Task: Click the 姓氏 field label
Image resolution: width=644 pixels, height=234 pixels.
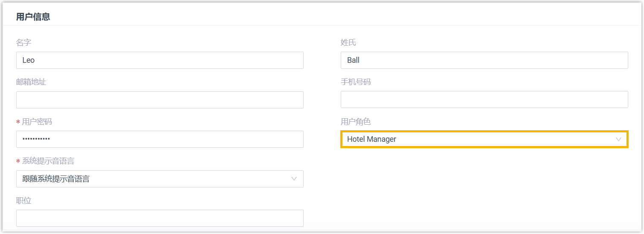Action: point(348,43)
